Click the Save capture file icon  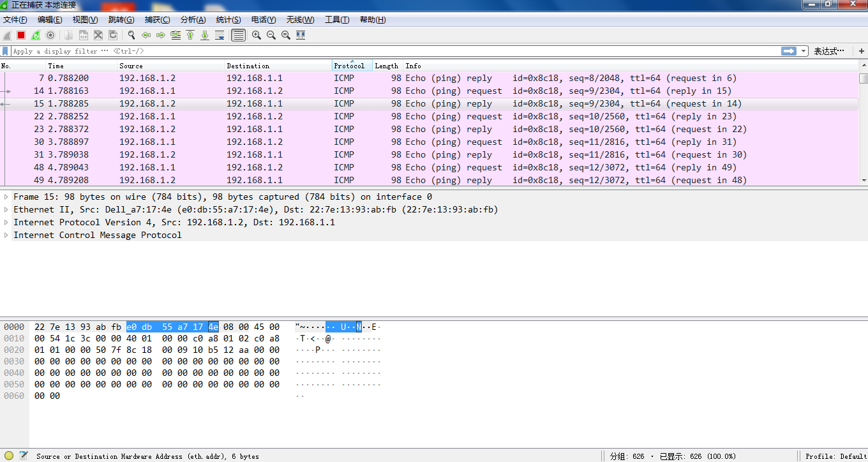pyautogui.click(x=83, y=35)
